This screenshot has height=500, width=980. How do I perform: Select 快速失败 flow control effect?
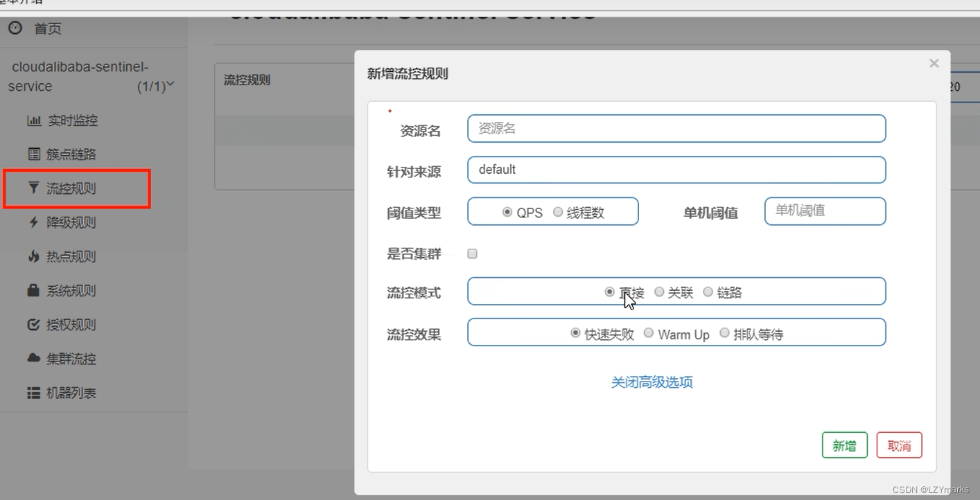click(575, 333)
